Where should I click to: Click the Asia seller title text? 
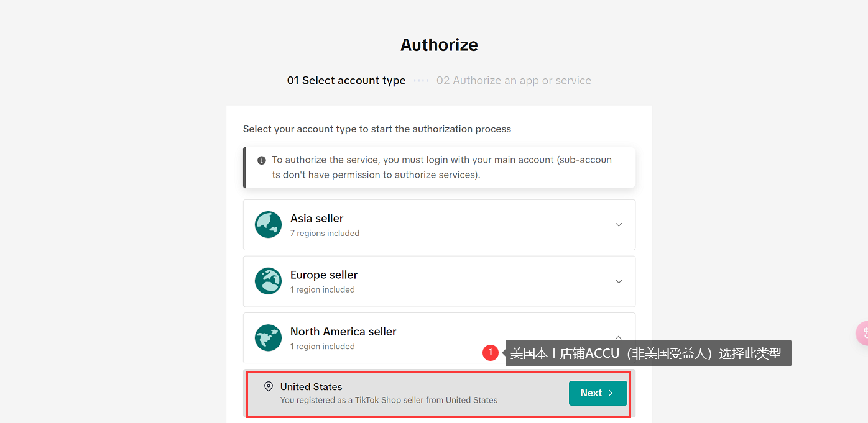point(317,219)
